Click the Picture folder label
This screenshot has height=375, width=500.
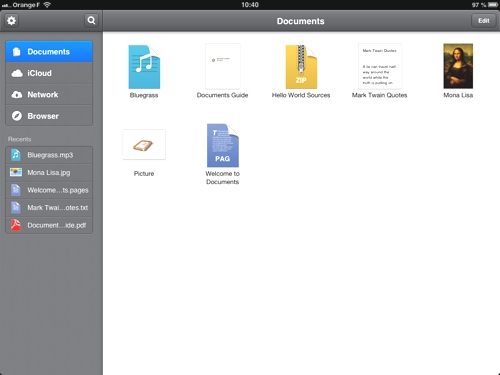[x=144, y=174]
